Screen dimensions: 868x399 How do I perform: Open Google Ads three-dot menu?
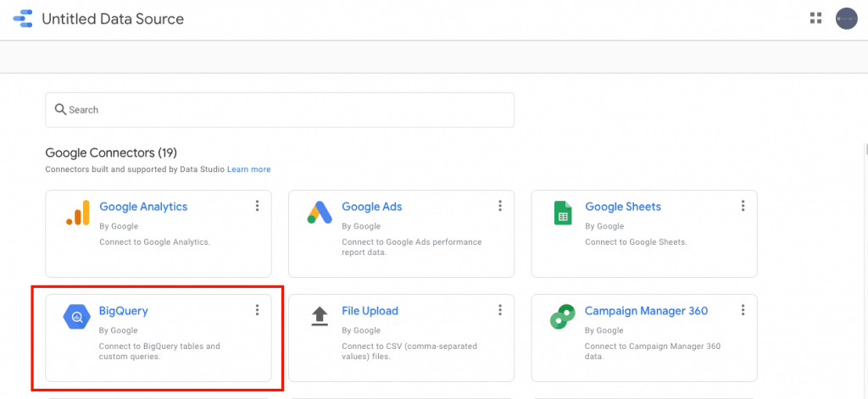500,206
